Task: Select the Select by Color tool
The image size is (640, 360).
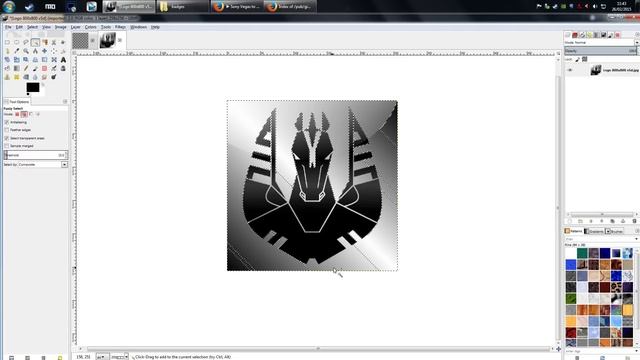Action: [x=45, y=42]
